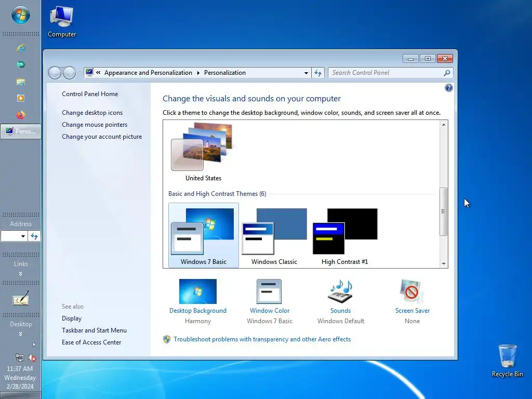The height and width of the screenshot is (399, 532).
Task: Click theme list scroll up arrow
Action: tap(444, 125)
